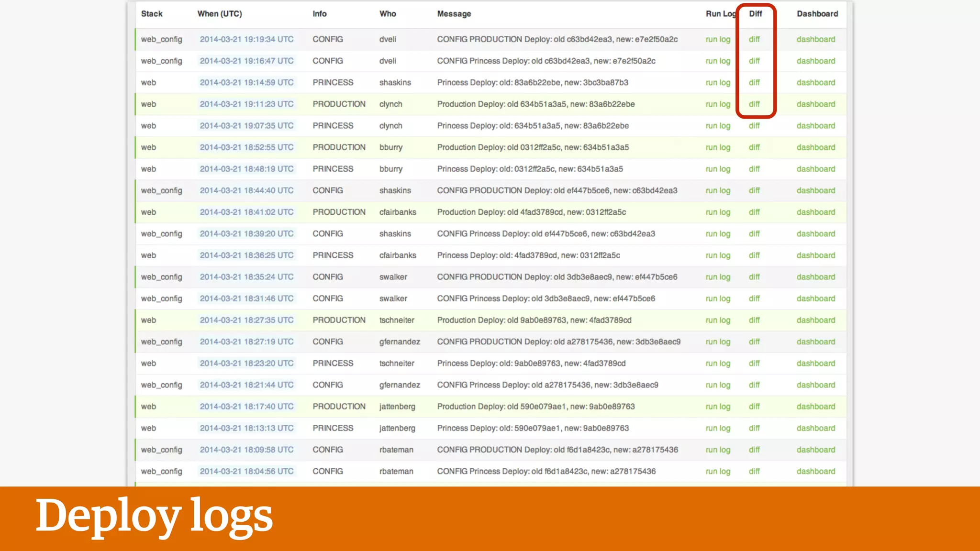This screenshot has height=551, width=980.
Task: Open diff for cfairbanks 18:41:02 Production deploy
Action: (x=754, y=212)
